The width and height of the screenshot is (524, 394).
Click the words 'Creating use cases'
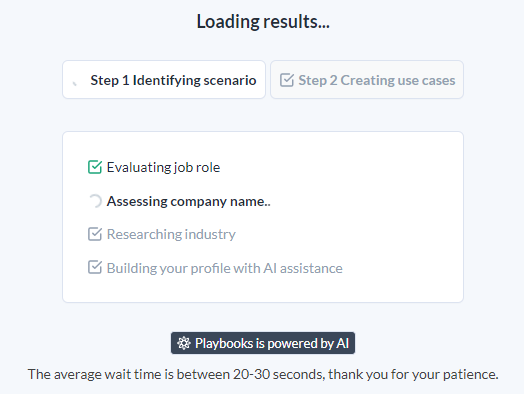[398, 81]
